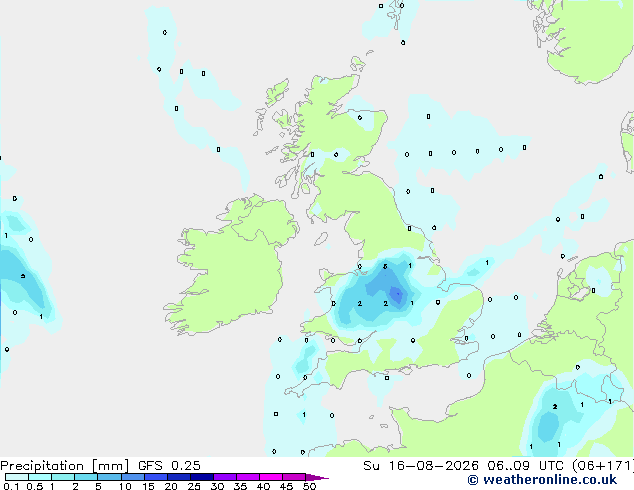Pick the 2–5 mm legend color swatch
Screen dimensions: 634x490
coord(86,477)
